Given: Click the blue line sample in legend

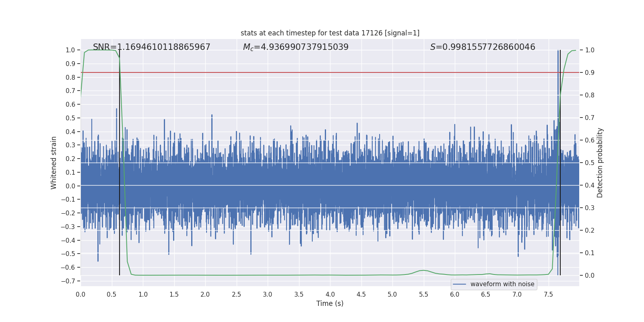Looking at the screenshot, I should tap(459, 284).
